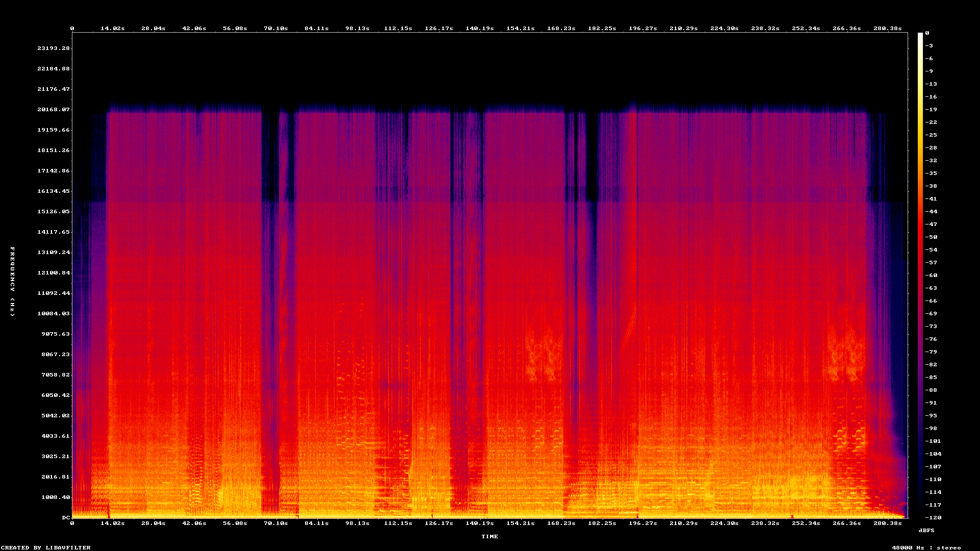980x551 pixels.
Task: Click the white top of color bar
Action: tap(920, 36)
